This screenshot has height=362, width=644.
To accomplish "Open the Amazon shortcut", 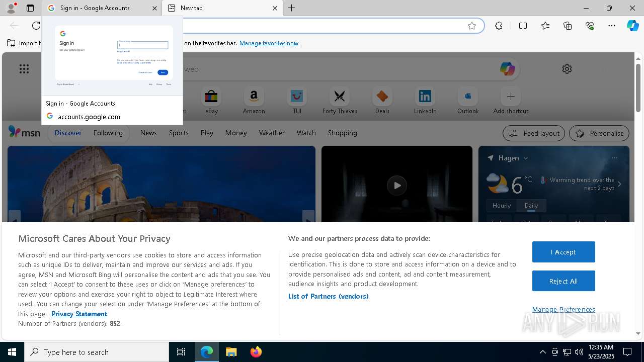I will pyautogui.click(x=254, y=101).
